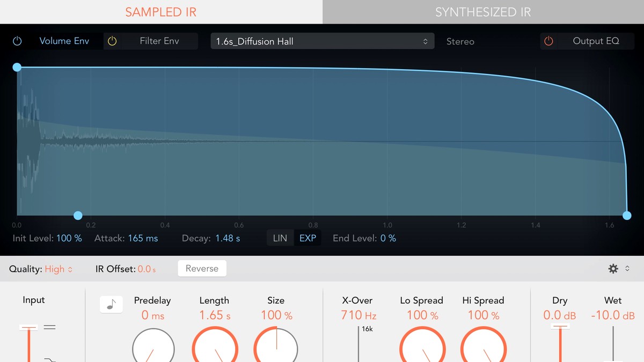Open the Quality dropdown set to High
644x362 pixels.
(x=56, y=269)
